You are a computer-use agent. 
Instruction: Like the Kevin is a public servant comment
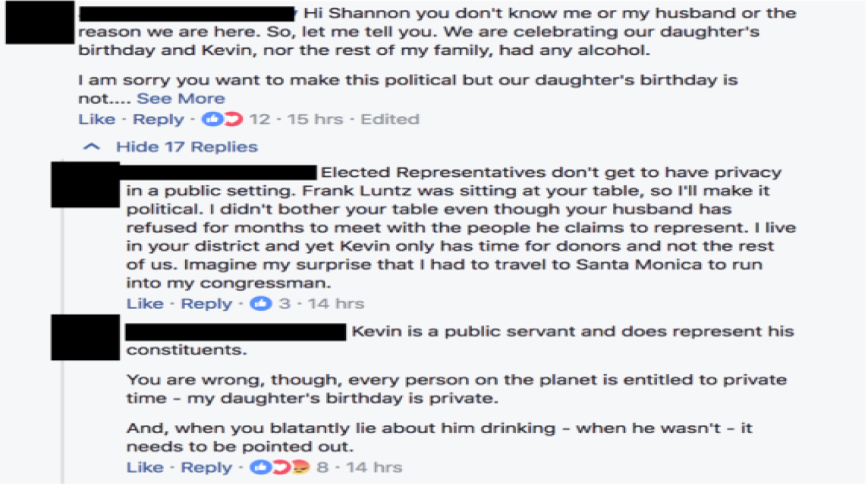(144, 467)
